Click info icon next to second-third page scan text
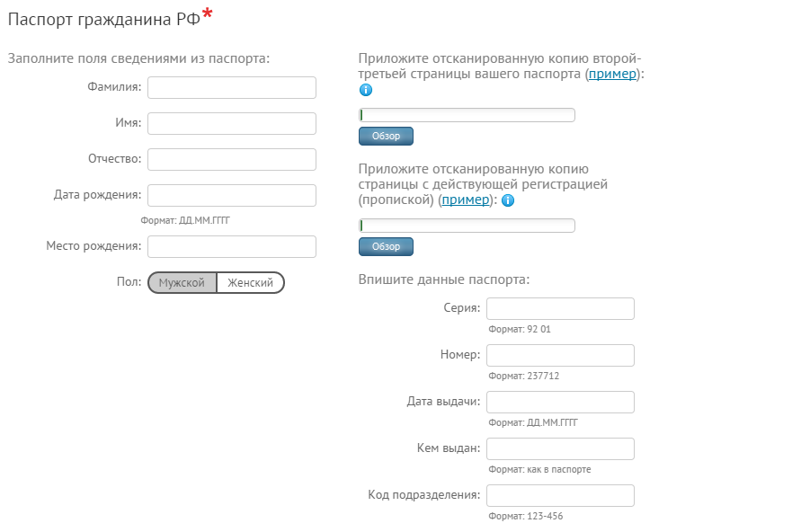 tap(365, 90)
